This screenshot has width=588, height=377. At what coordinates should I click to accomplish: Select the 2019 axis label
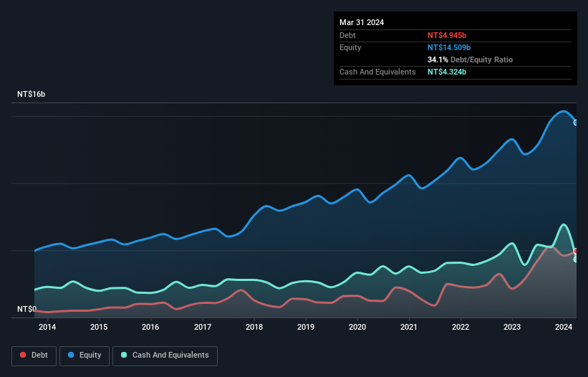306,327
